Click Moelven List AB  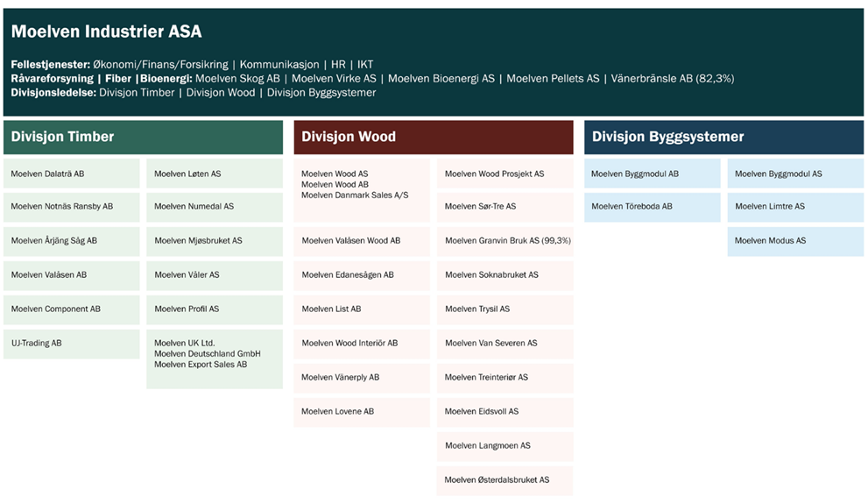[362, 309]
